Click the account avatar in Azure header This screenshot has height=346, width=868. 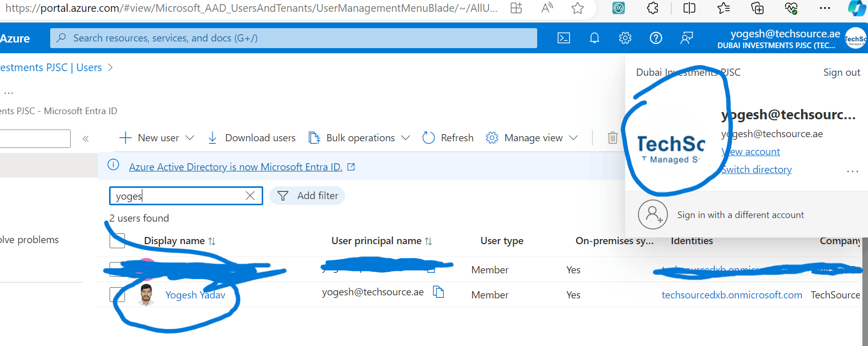pyautogui.click(x=855, y=39)
